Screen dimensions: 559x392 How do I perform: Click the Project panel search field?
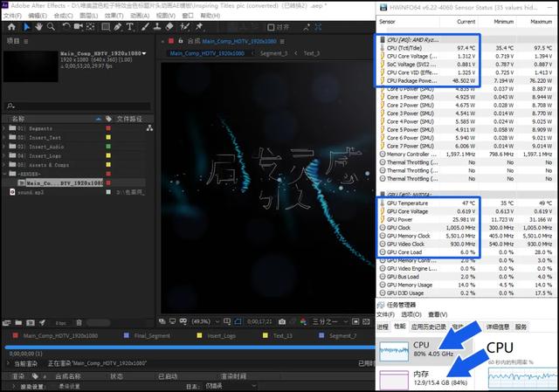[x=78, y=106]
